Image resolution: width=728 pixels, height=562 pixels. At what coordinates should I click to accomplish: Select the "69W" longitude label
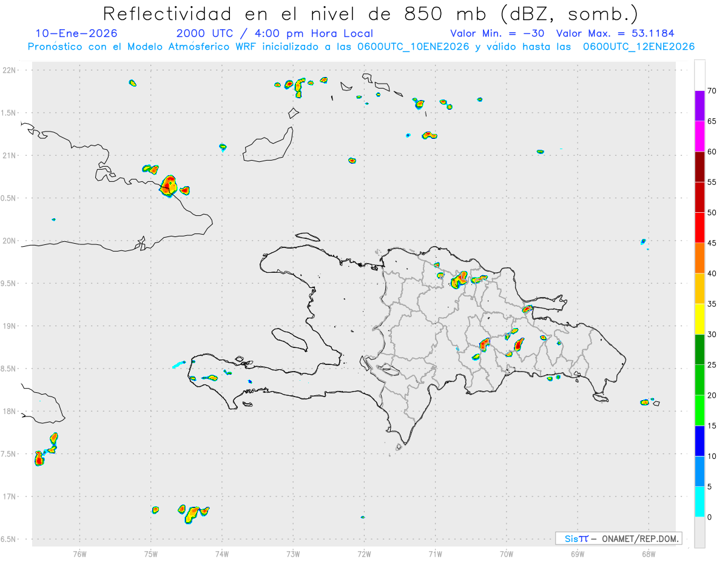578,554
